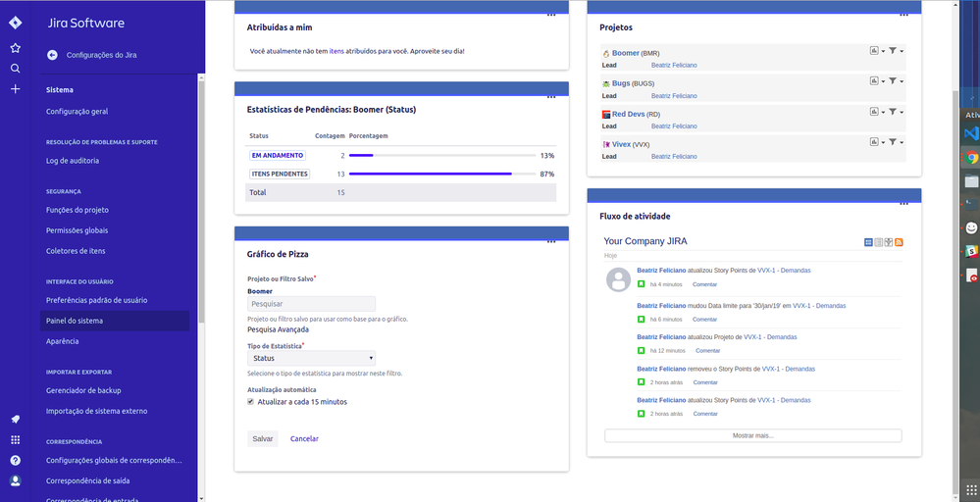
Task: Open the Gráfico de Pizza gadget menu dots
Action: (550, 242)
